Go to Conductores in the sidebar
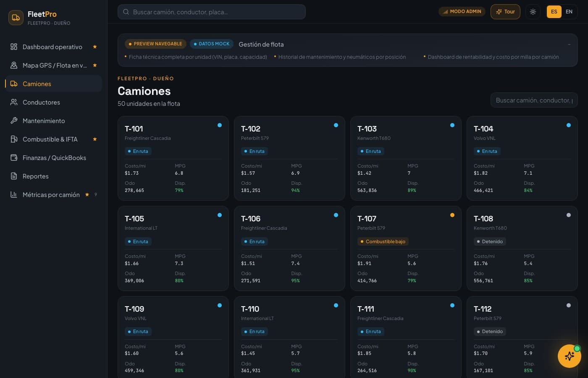Viewport: 588px width, 378px height. (53, 102)
